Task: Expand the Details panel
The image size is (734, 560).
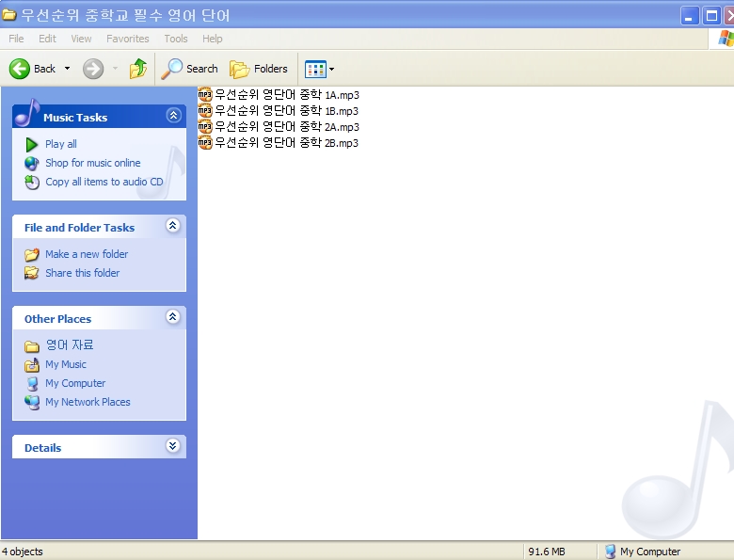Action: (x=173, y=445)
